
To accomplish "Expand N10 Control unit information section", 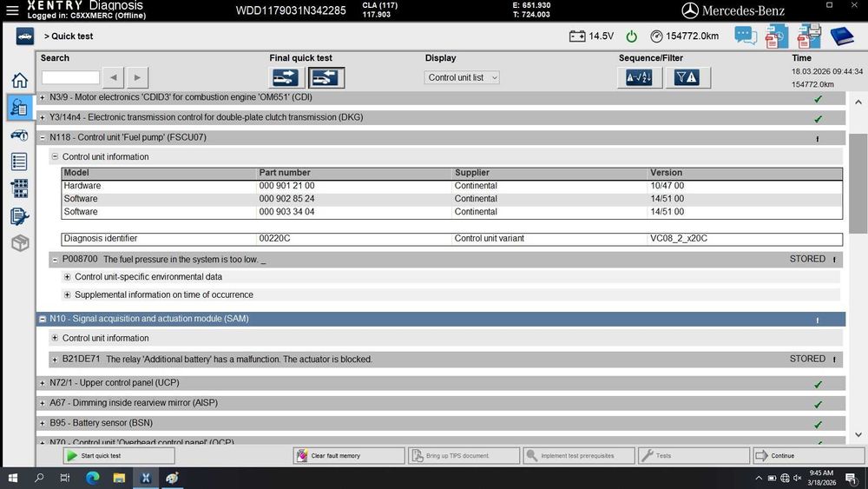I will click(x=55, y=338).
